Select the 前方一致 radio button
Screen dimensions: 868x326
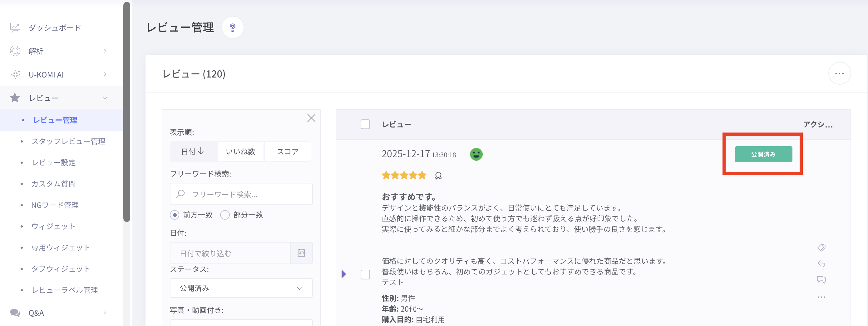coord(175,215)
